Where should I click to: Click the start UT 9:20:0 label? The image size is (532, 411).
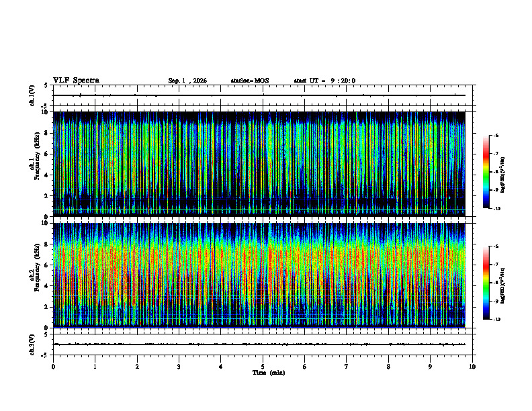[x=324, y=81]
